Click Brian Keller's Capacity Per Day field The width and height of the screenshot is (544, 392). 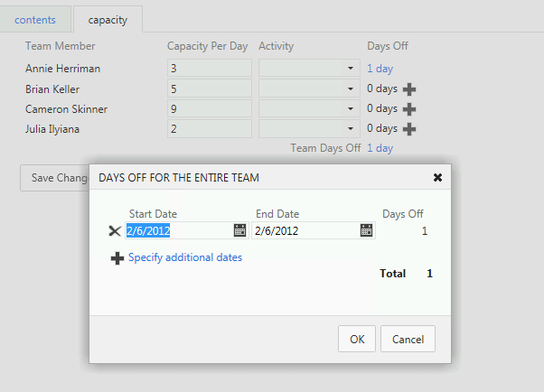coord(209,89)
